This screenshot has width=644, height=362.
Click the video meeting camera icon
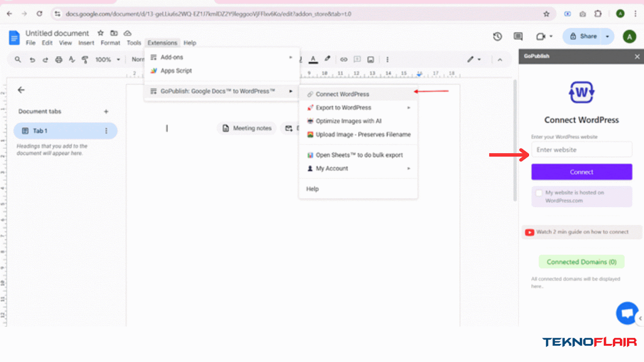coord(541,37)
